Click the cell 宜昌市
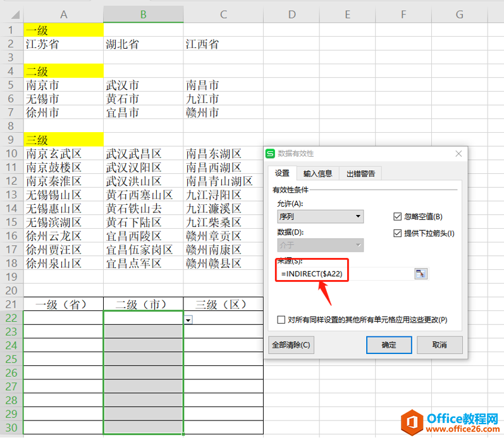The width and height of the screenshot is (504, 440). [144, 112]
